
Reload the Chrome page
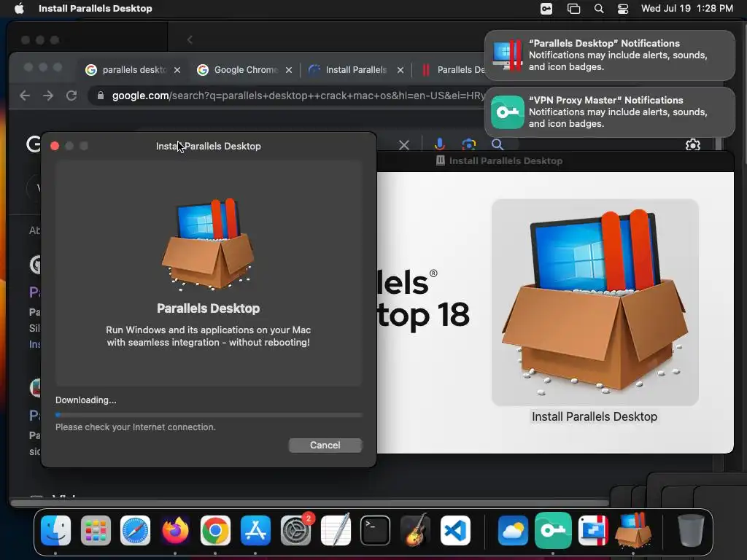[71, 96]
